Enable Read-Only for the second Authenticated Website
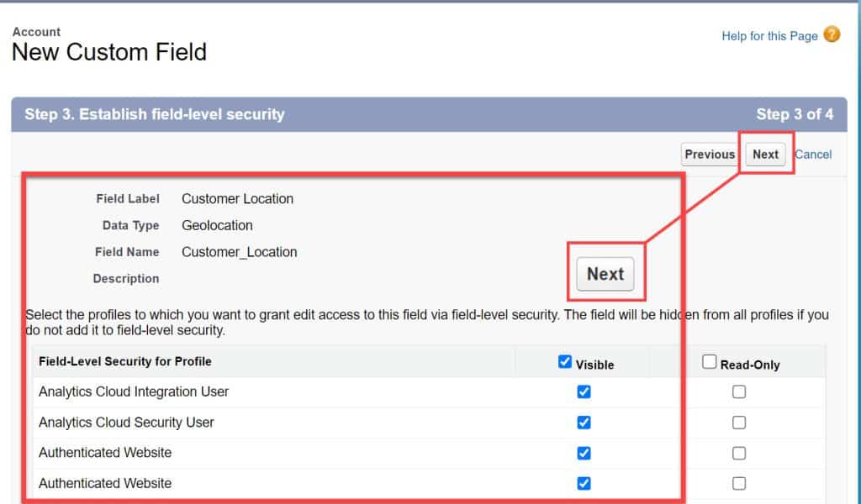The width and height of the screenshot is (861, 504). 739,483
